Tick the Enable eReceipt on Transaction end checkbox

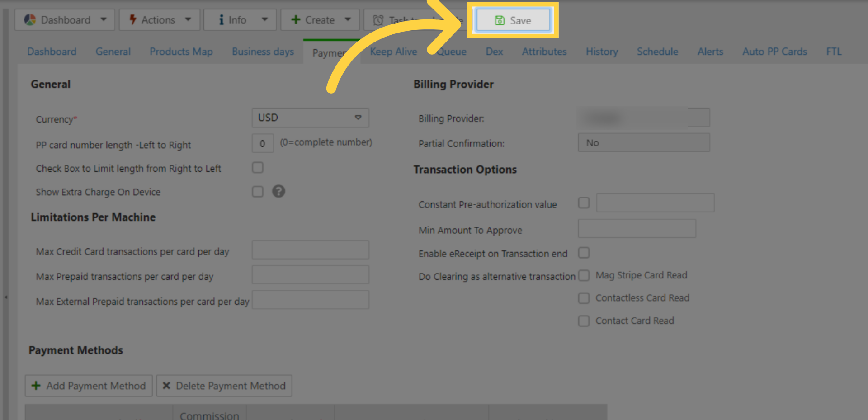coord(584,253)
